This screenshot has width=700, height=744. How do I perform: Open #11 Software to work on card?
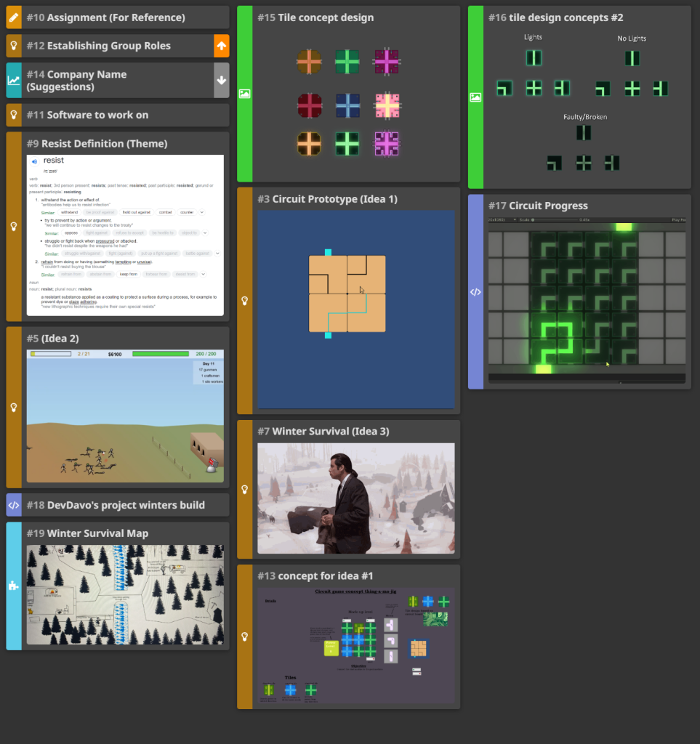click(87, 115)
